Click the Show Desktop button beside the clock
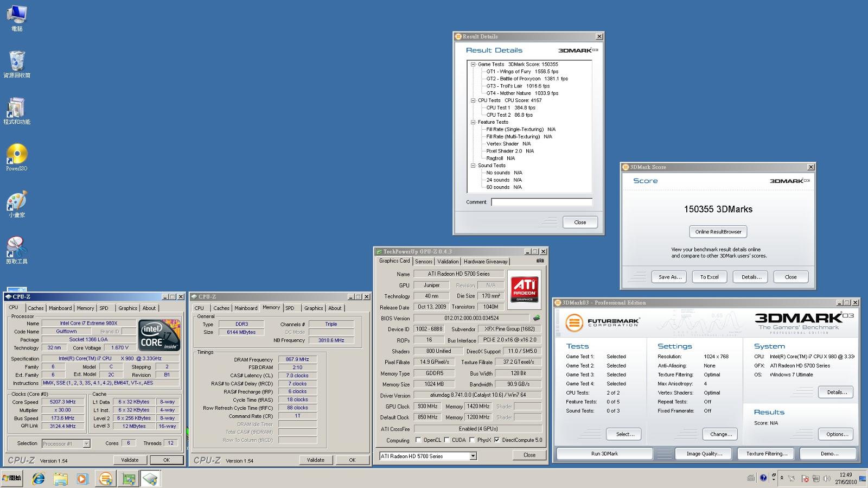 (863, 478)
